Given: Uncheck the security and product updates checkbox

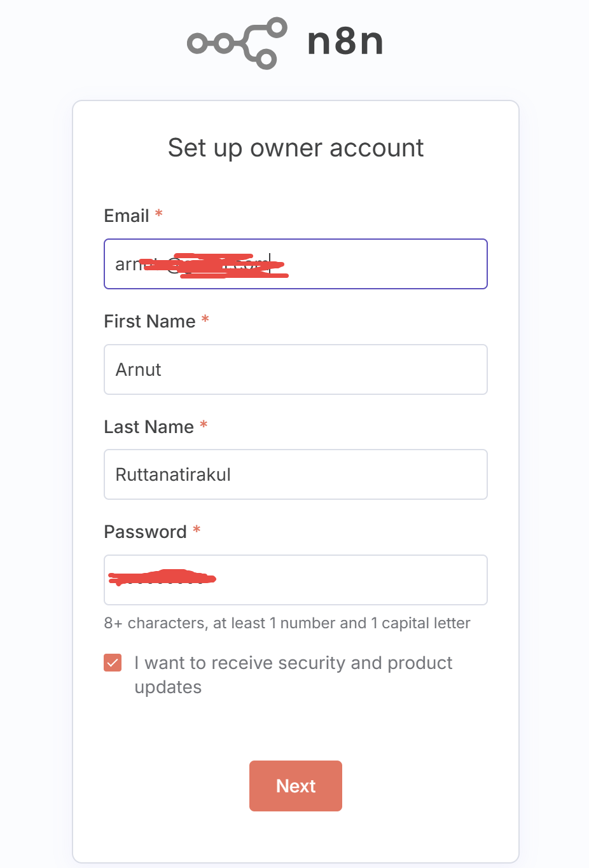Looking at the screenshot, I should click(113, 663).
